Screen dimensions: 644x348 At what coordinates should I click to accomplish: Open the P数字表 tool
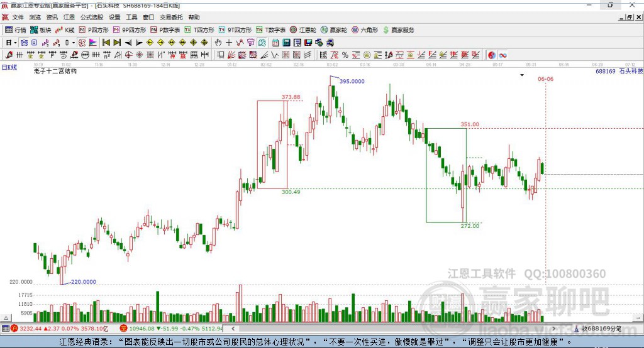(165, 30)
